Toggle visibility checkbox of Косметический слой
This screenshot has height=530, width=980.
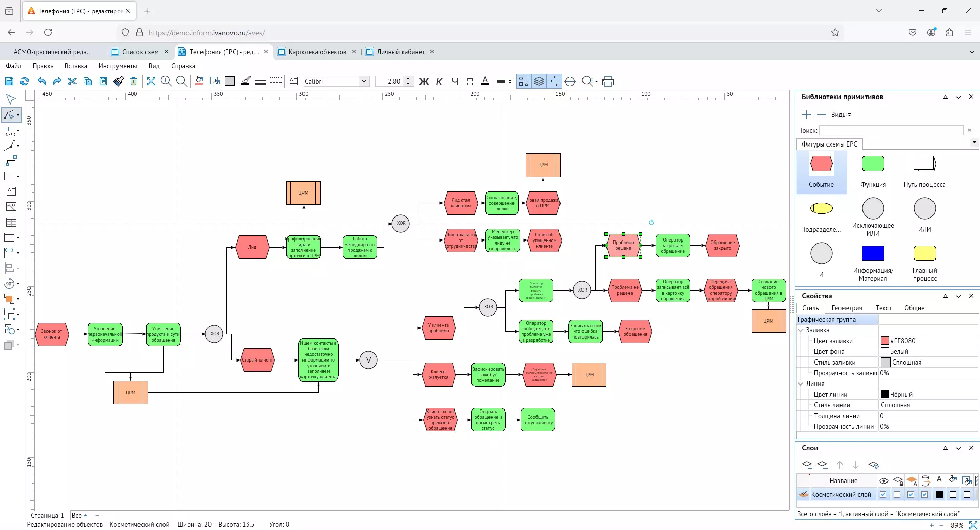(x=883, y=494)
